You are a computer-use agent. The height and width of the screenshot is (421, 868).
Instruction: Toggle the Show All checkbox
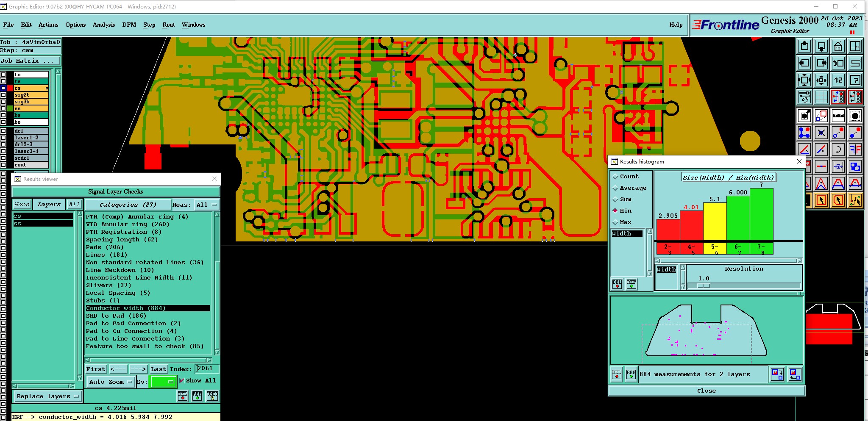coord(182,381)
